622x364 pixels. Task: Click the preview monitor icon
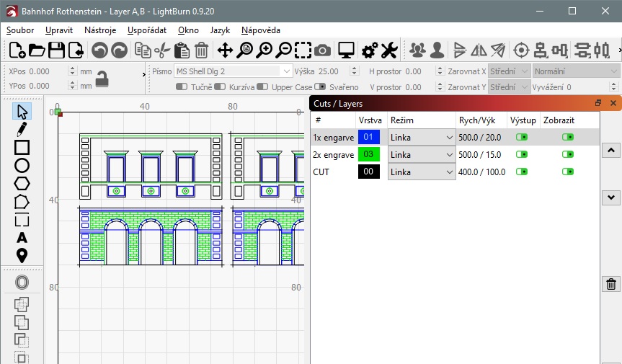point(347,50)
